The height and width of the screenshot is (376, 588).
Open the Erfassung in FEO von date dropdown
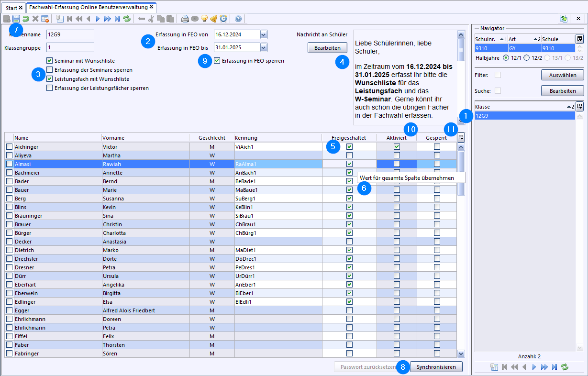(x=264, y=34)
